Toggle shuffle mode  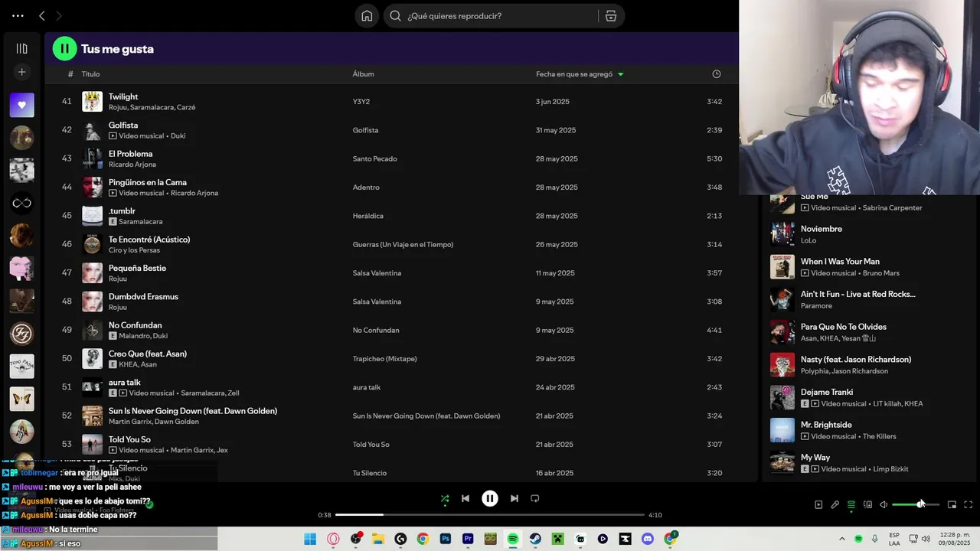click(x=445, y=498)
